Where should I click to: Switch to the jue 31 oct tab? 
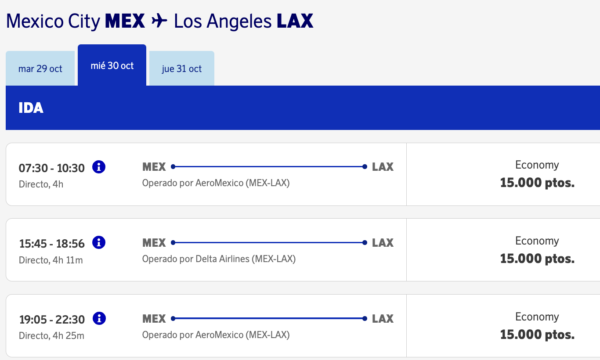click(182, 68)
